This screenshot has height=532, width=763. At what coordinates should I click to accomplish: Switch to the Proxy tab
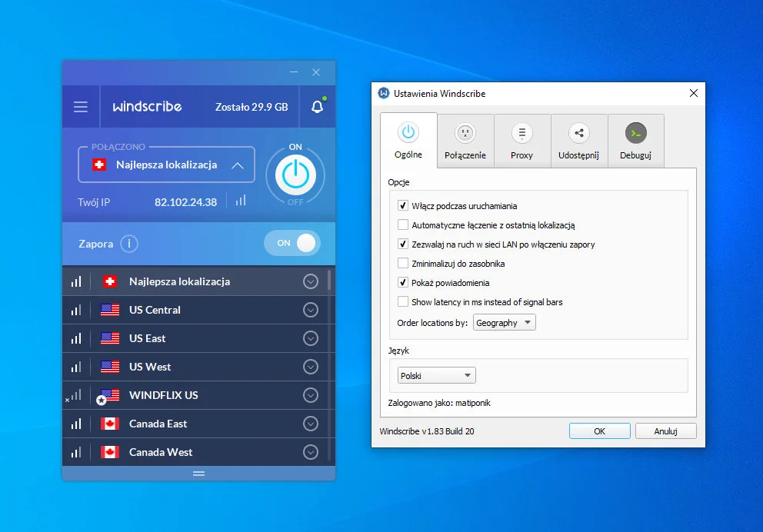tap(522, 140)
